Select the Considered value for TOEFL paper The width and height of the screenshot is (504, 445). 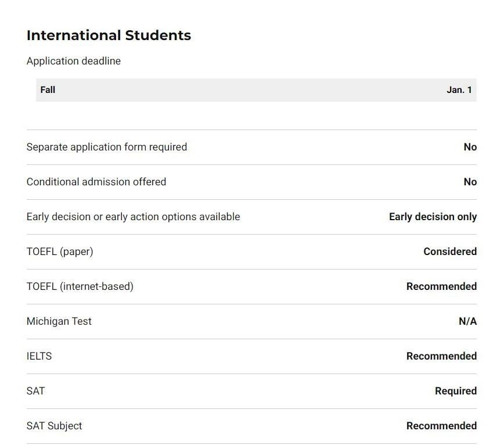point(450,252)
